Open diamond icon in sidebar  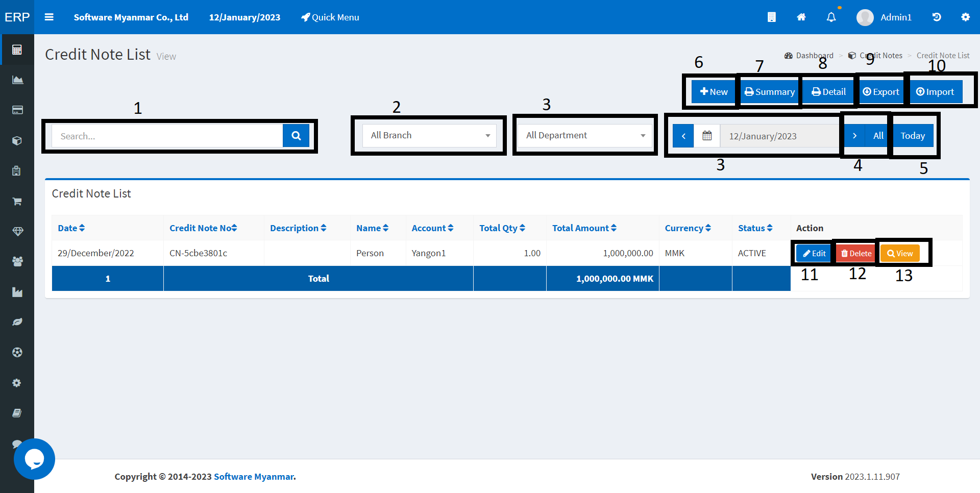click(17, 231)
